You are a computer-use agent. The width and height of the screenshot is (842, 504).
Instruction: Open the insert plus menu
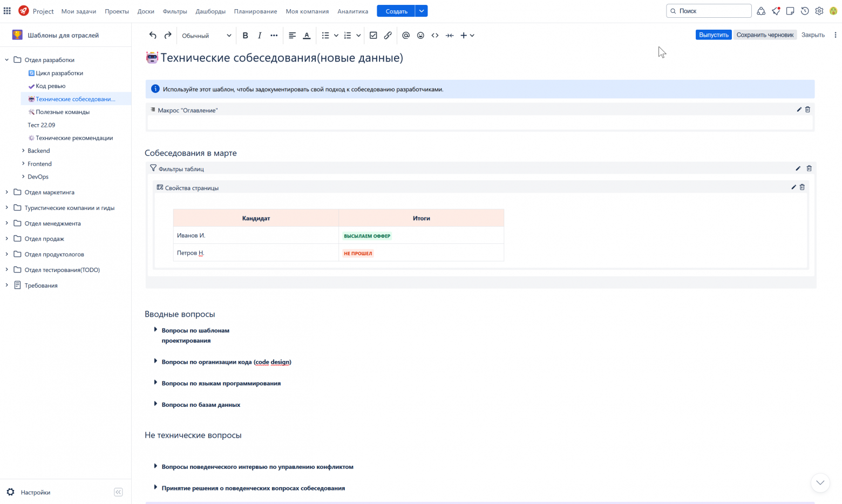coord(467,35)
